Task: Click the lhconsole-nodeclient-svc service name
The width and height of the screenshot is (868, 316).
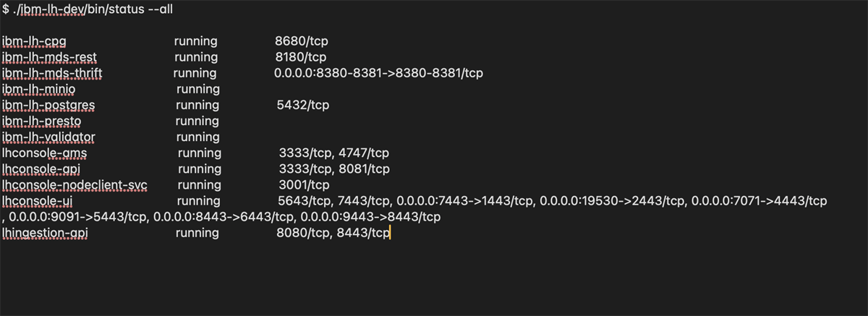Action: [x=75, y=185]
